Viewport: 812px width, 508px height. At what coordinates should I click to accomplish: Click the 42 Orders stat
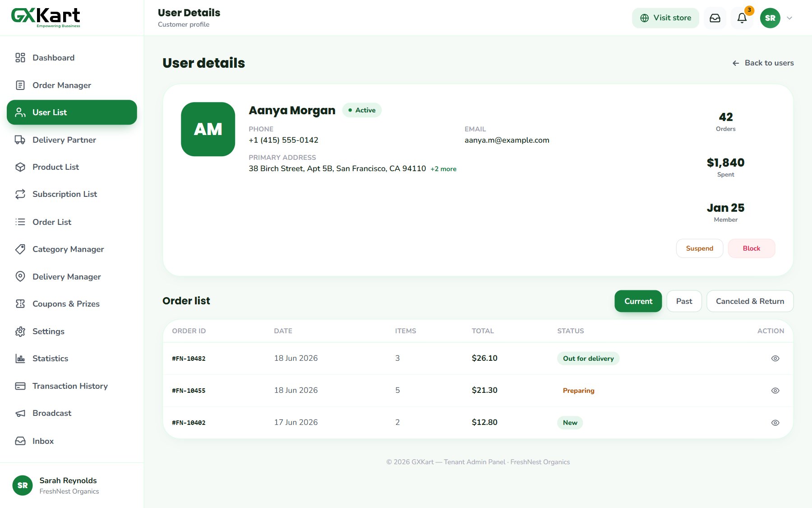point(725,121)
